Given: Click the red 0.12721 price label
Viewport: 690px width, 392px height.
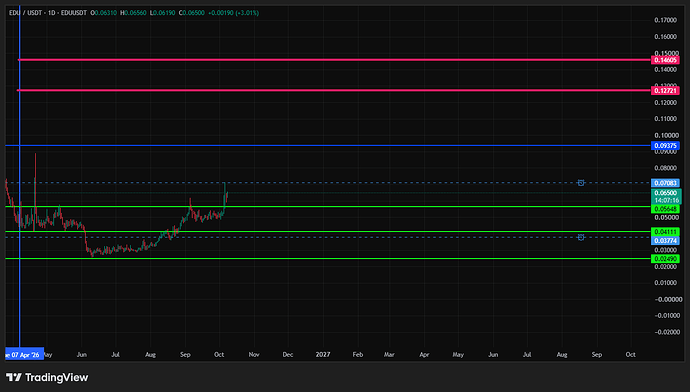Looking at the screenshot, I should click(665, 91).
